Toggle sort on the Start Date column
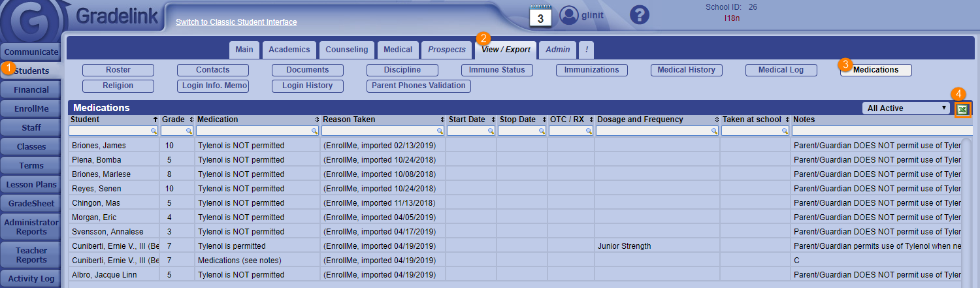The image size is (980, 288). coord(491,120)
